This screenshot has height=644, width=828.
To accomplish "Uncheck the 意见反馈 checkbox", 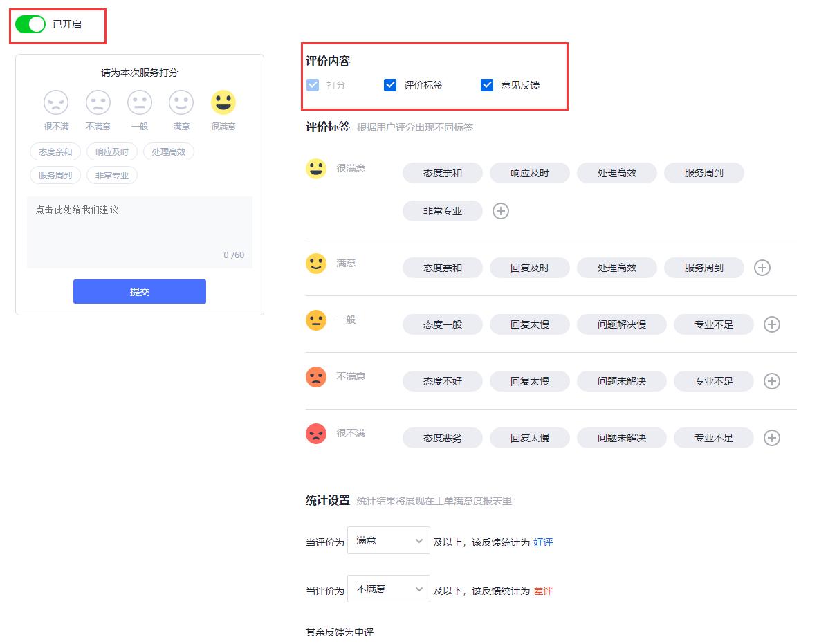I will 488,85.
